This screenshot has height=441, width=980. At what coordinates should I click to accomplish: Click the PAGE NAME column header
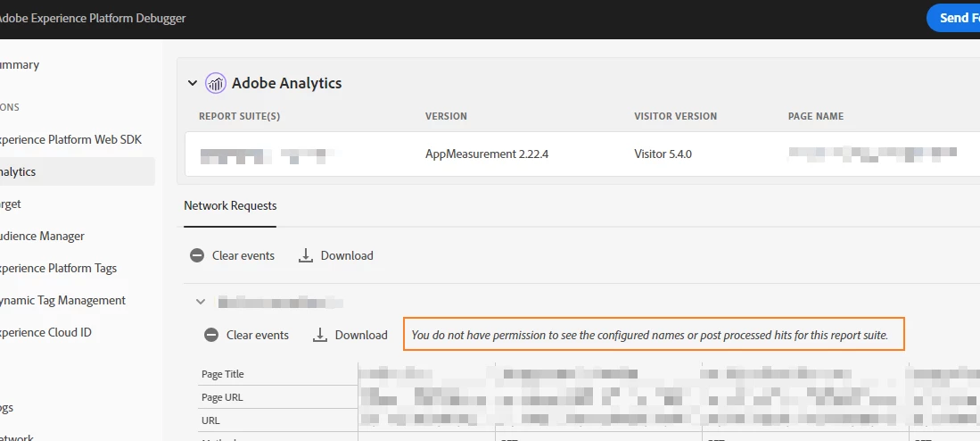click(x=816, y=116)
